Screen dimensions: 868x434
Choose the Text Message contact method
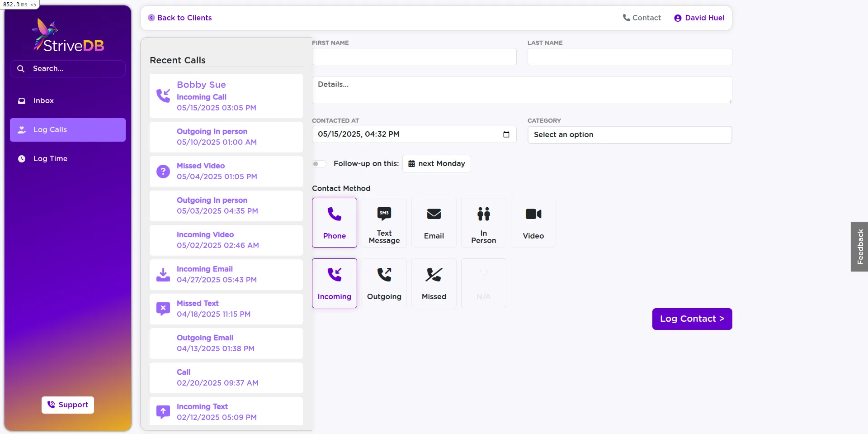[x=384, y=222]
